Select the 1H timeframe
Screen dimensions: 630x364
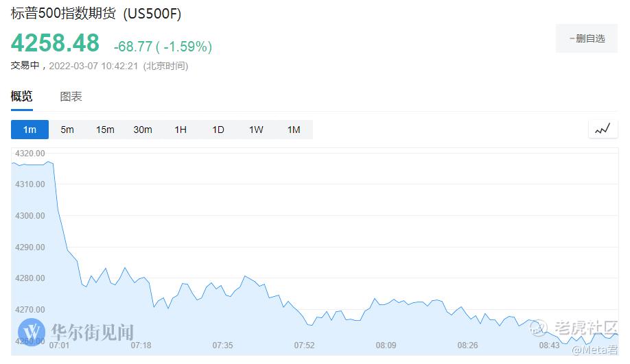point(180,130)
